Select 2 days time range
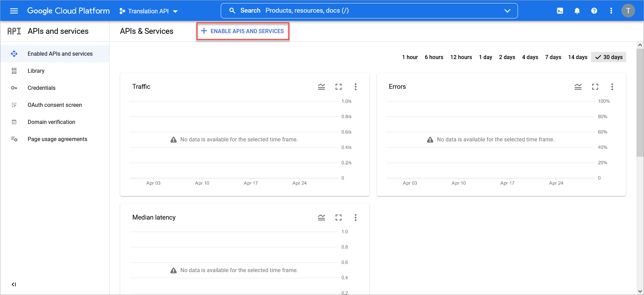This screenshot has height=295, width=644. [507, 57]
